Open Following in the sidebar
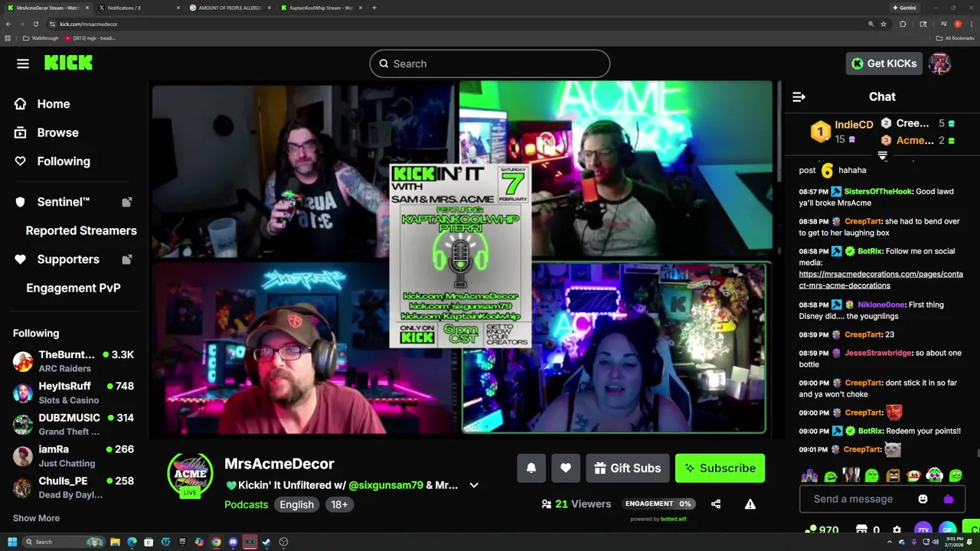Image resolution: width=980 pixels, height=551 pixels. pos(64,161)
